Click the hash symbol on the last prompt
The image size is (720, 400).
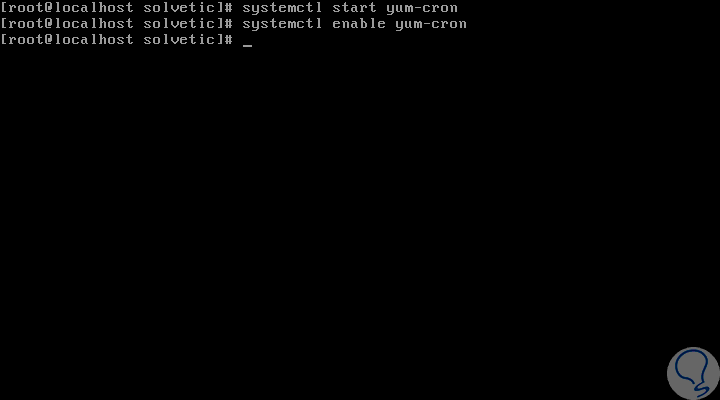(229, 40)
